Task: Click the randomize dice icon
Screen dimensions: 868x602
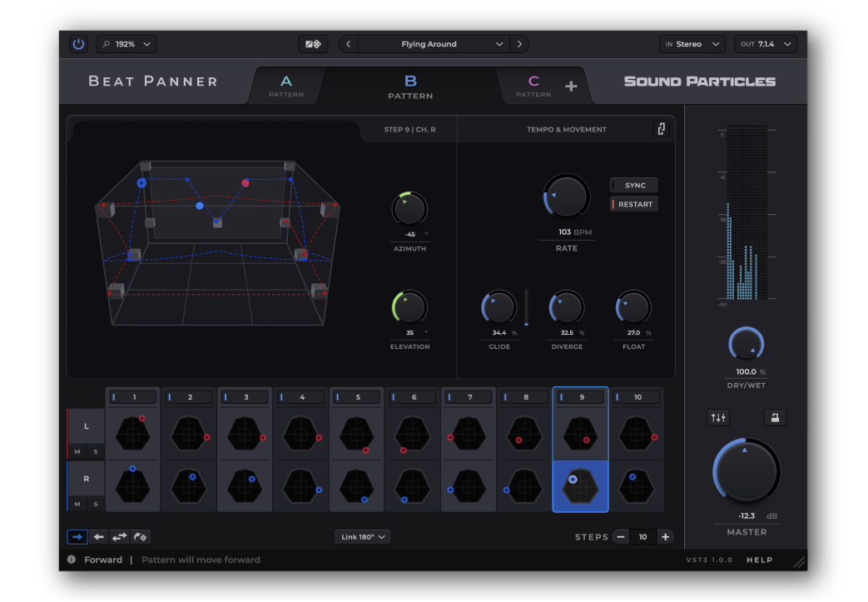Action: coord(313,44)
